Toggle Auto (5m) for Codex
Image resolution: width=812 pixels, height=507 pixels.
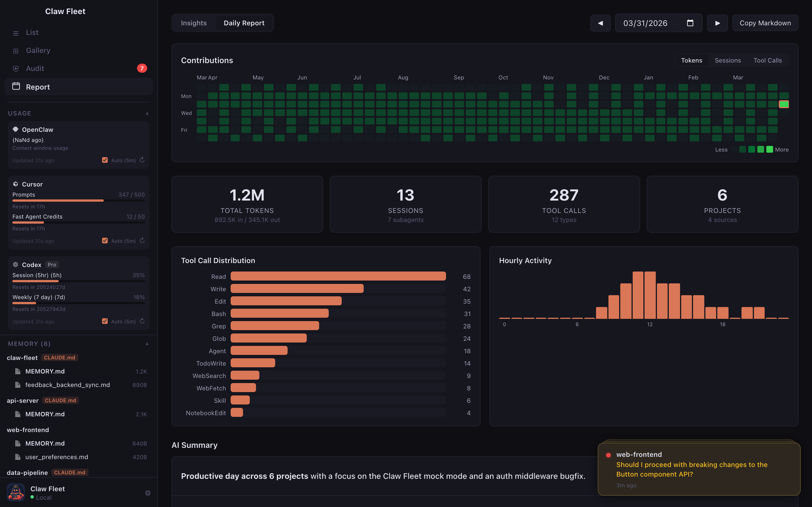(105, 321)
